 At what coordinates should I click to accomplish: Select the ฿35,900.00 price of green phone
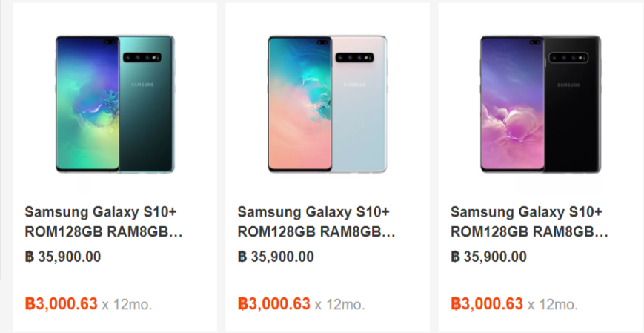[x=63, y=257]
